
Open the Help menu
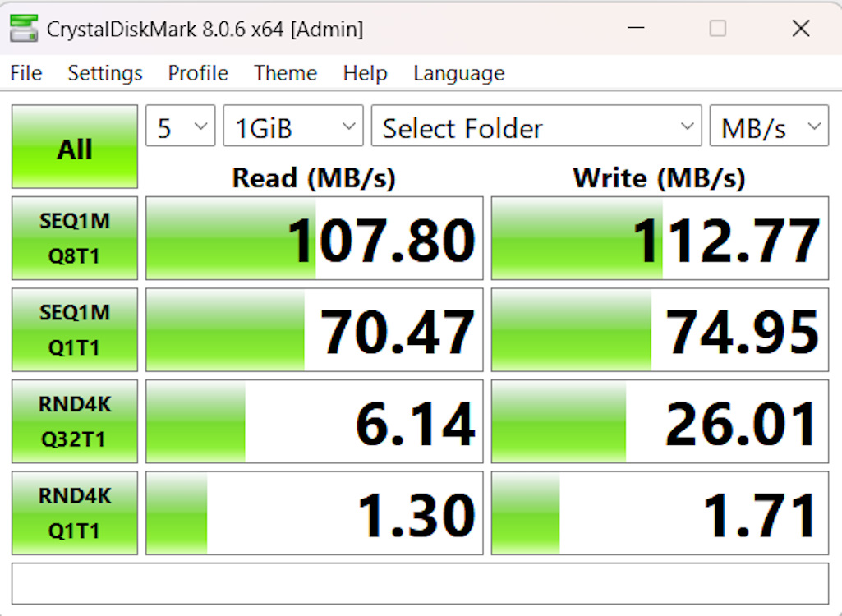coord(366,73)
